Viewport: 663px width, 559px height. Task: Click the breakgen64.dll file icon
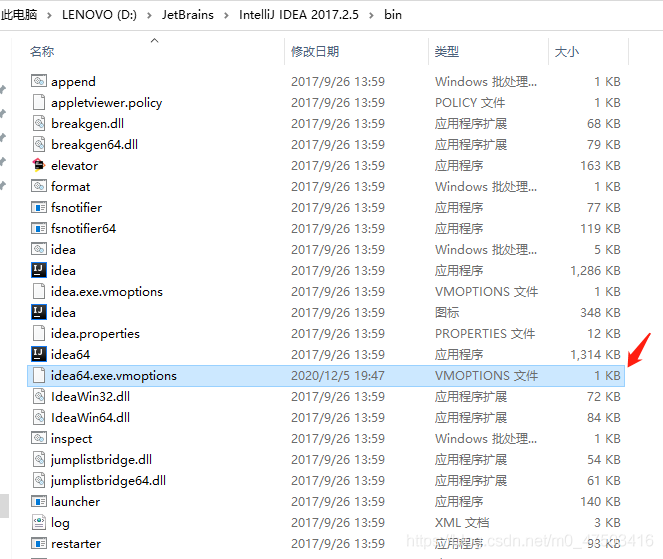tap(39, 144)
